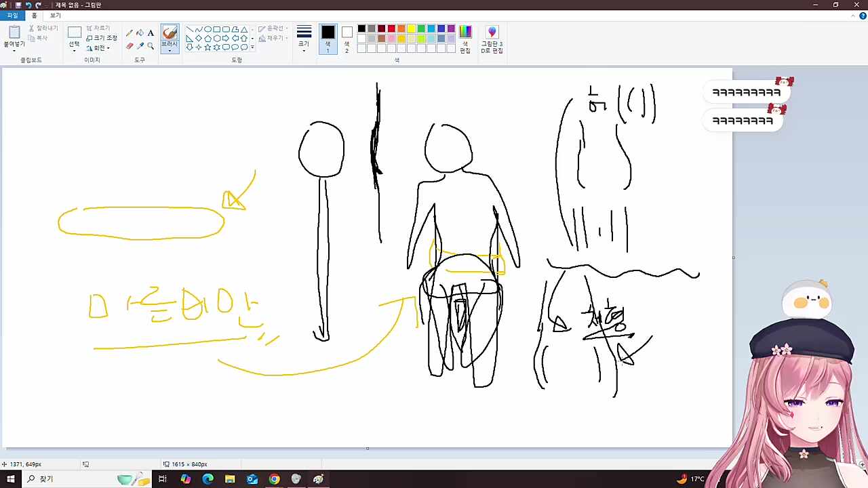Click 그림판 3D로 편집 button
Screen dimensions: 868x488
pos(492,39)
